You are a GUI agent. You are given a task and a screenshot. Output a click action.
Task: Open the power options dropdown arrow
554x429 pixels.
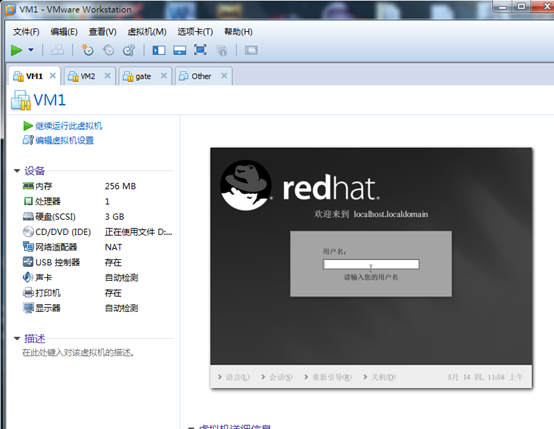[31, 50]
